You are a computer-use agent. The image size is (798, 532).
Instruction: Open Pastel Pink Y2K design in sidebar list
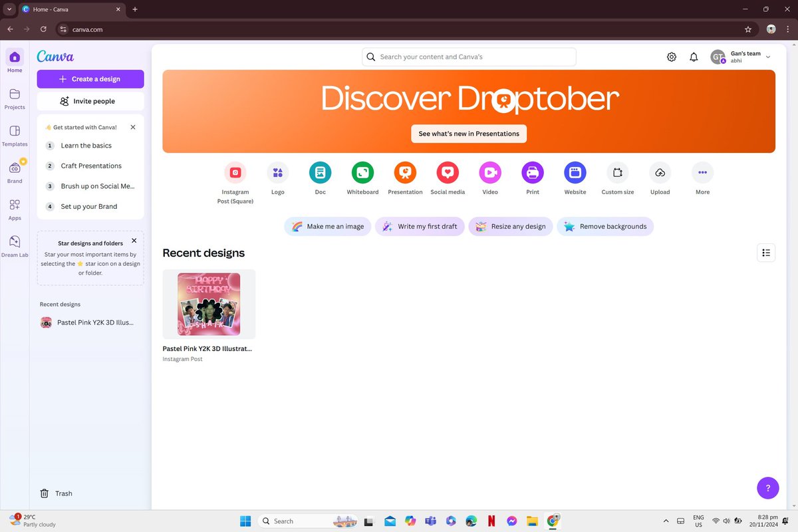point(89,323)
